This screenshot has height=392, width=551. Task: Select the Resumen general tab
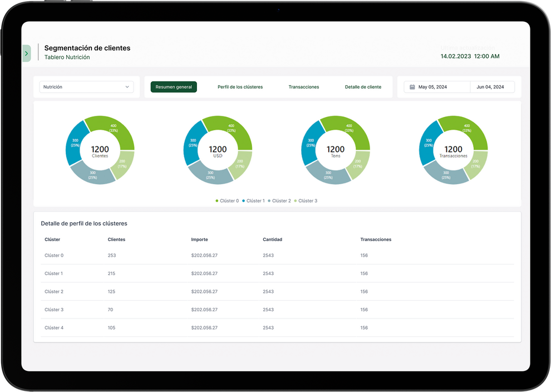click(x=174, y=87)
